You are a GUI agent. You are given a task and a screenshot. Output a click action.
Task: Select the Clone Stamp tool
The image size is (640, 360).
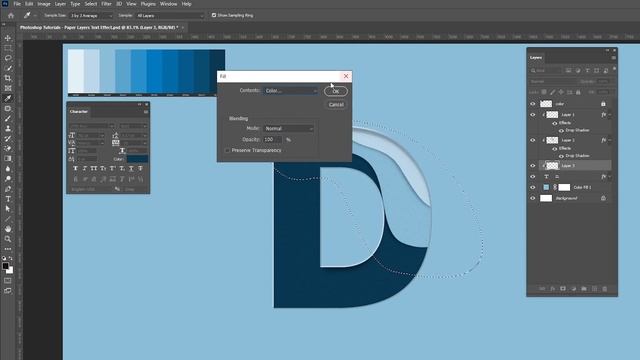(x=8, y=128)
